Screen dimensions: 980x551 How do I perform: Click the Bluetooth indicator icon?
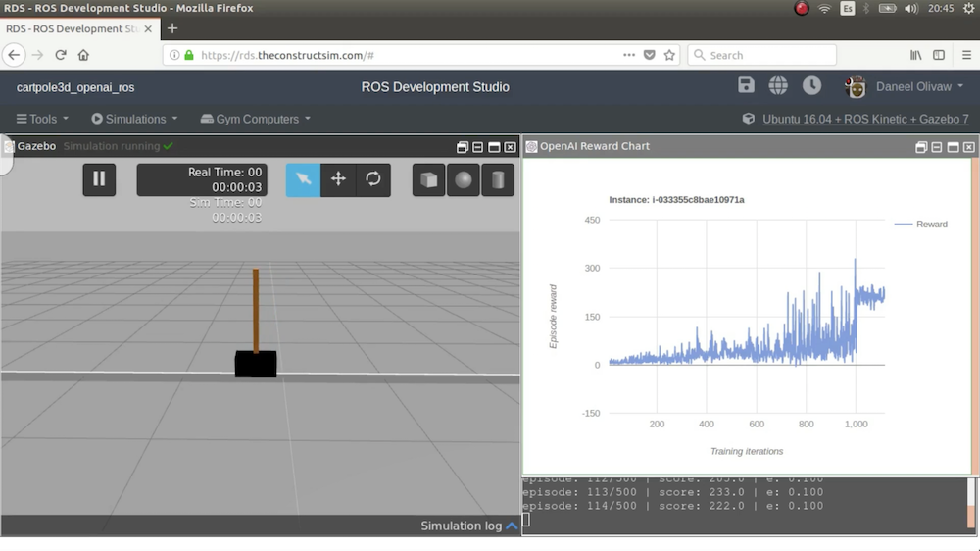tap(866, 8)
